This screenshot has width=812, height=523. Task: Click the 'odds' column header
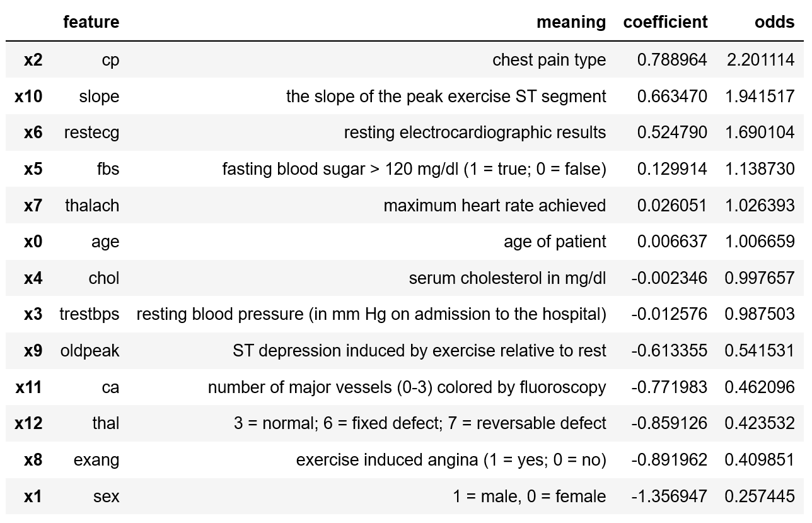(774, 22)
